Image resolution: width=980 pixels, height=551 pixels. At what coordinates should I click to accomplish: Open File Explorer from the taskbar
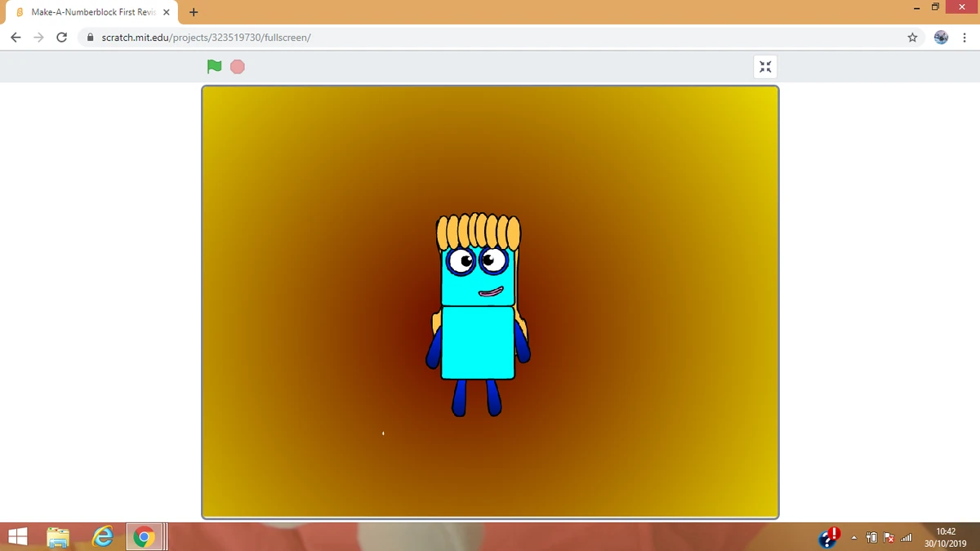click(56, 537)
